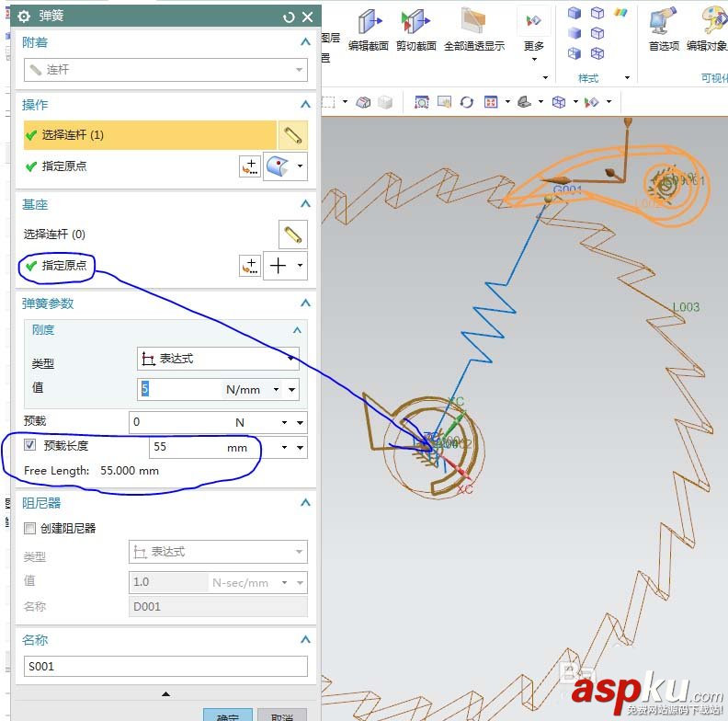Select the third-row right wireframe cube icon
The width and height of the screenshot is (728, 721).
[597, 53]
